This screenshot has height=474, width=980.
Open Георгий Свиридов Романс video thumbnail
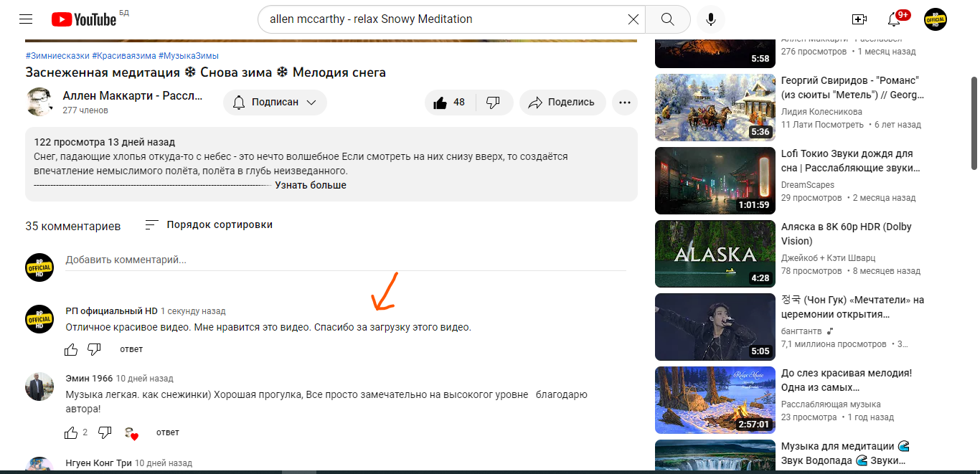715,108
